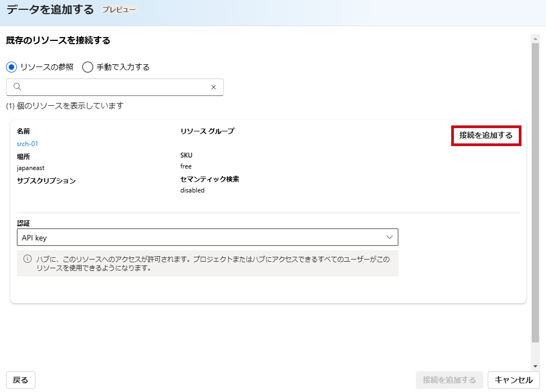Choose the 手動で入力する radio option

[x=88, y=67]
